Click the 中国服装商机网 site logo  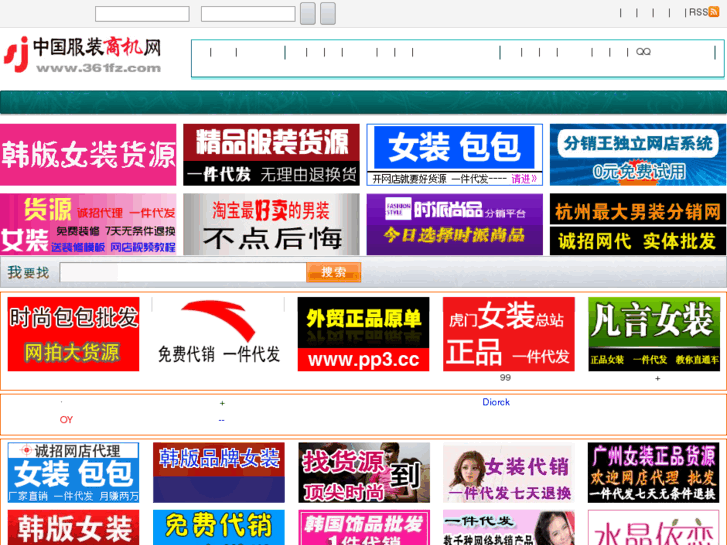83,55
